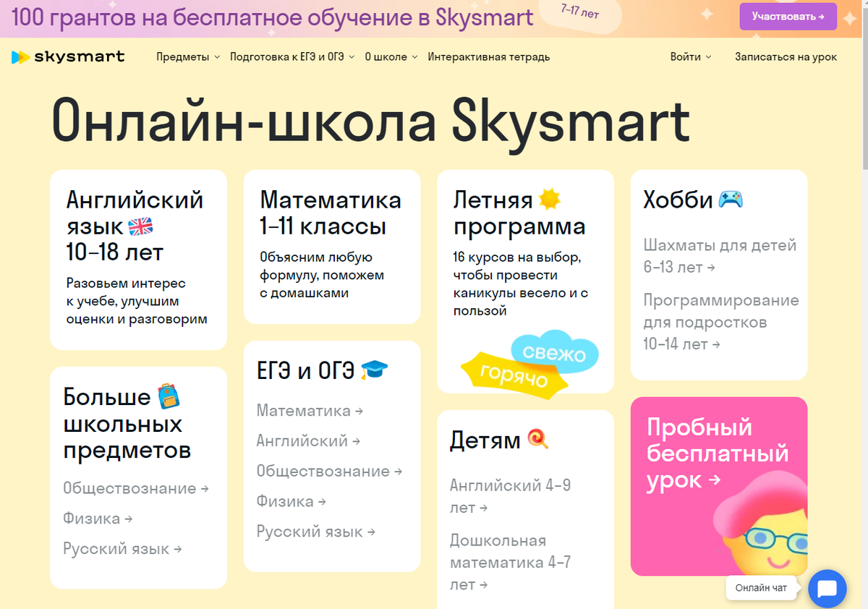Open Дошкольная математика 4–7 лет link
This screenshot has width=868, height=609.
(510, 563)
